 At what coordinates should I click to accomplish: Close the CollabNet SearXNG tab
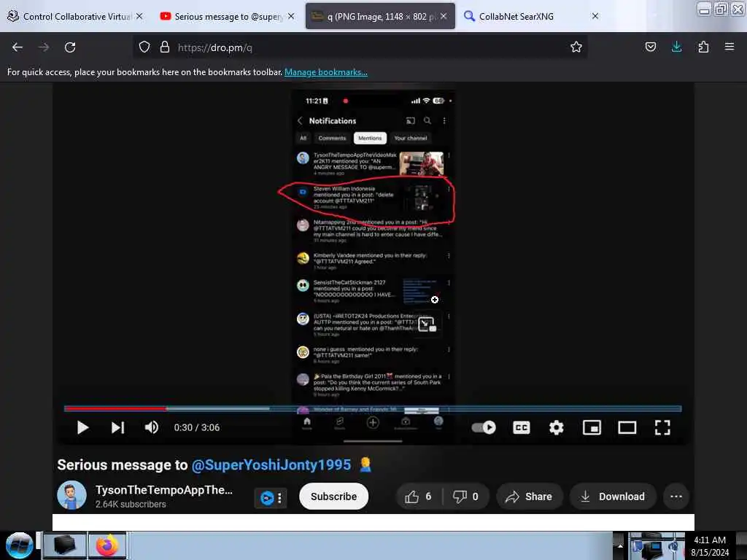(x=595, y=16)
